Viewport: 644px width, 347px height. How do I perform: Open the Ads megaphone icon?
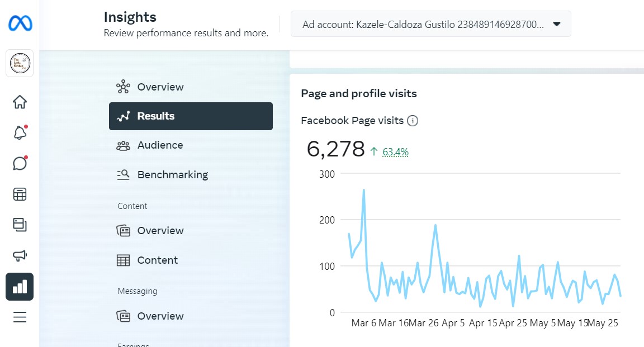(20, 255)
